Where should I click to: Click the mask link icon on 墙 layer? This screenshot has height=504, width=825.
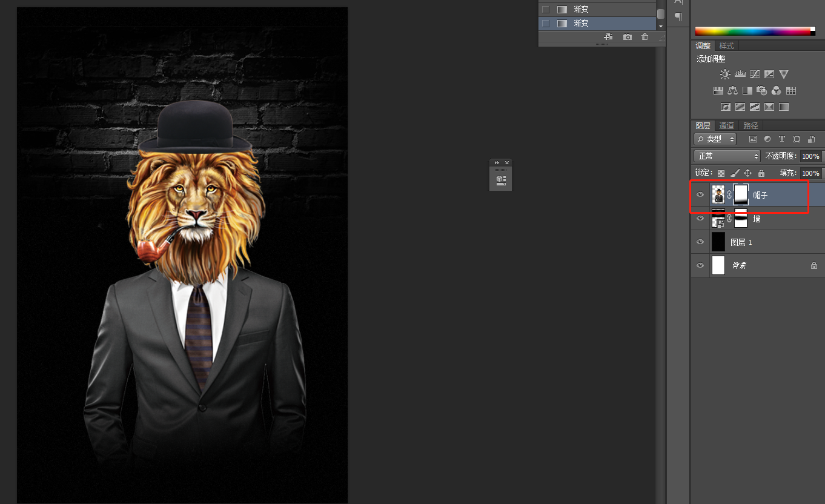tap(729, 219)
